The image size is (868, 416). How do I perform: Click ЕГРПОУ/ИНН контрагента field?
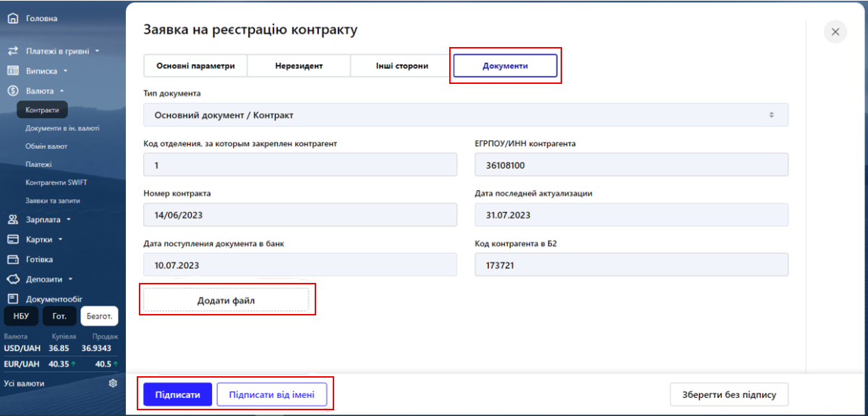(631, 165)
